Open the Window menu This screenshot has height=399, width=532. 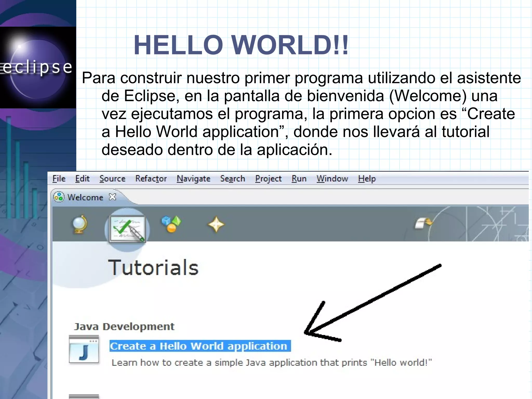[332, 179]
